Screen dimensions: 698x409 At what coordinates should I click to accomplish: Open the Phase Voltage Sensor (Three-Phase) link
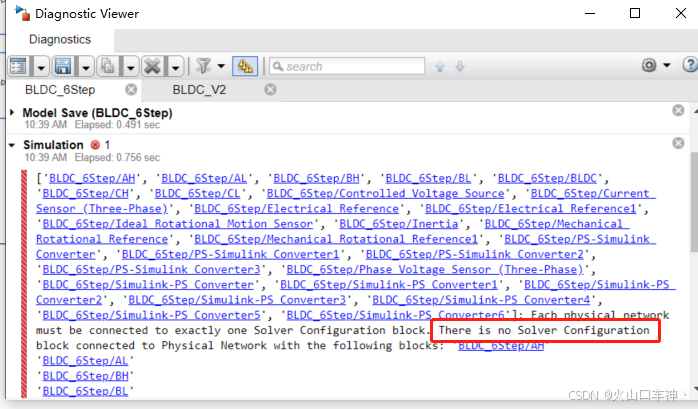[x=435, y=269]
